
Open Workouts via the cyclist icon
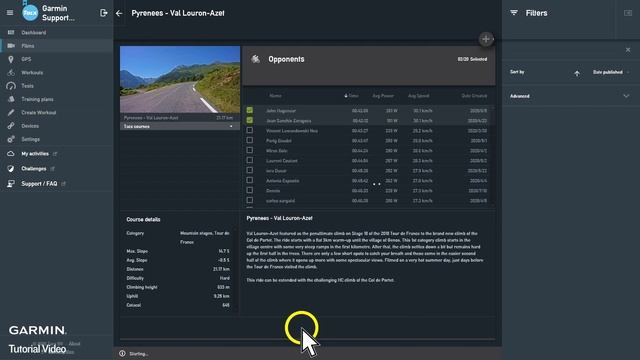pos(11,73)
